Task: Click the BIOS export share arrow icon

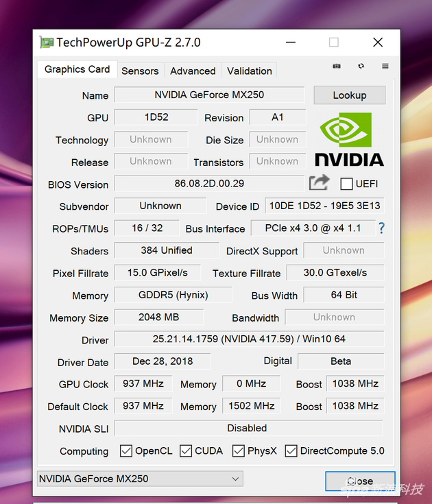Action: pos(319,182)
